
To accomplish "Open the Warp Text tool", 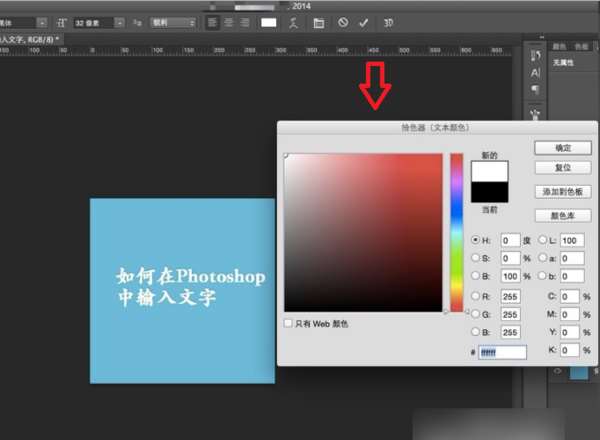I will (x=293, y=23).
